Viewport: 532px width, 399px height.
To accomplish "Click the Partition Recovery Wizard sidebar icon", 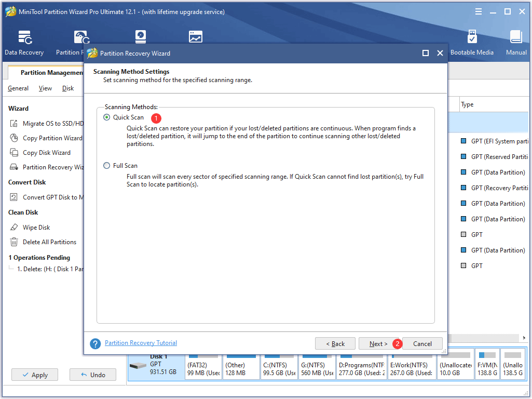I will click(14, 167).
